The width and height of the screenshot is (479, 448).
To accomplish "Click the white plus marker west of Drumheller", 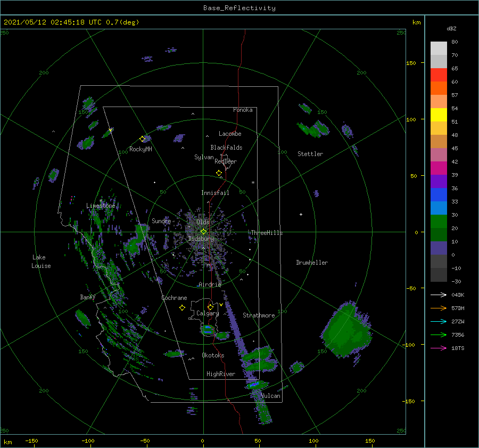I will (x=301, y=214).
